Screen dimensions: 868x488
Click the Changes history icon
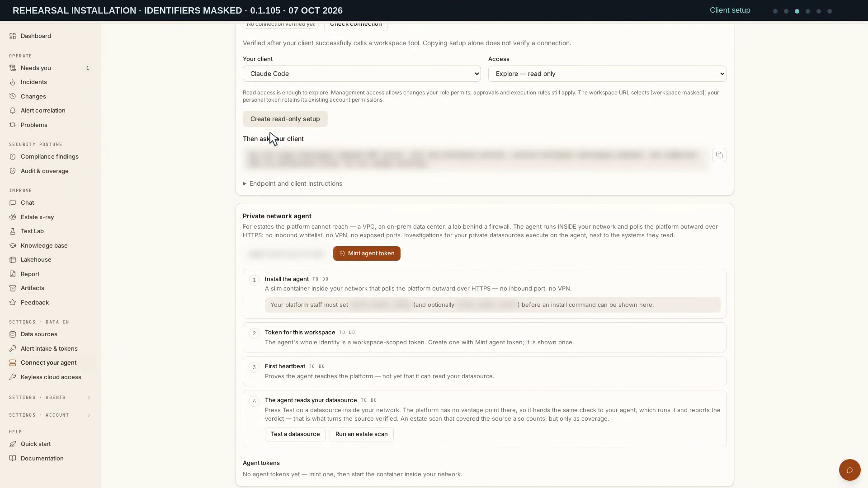pyautogui.click(x=13, y=97)
